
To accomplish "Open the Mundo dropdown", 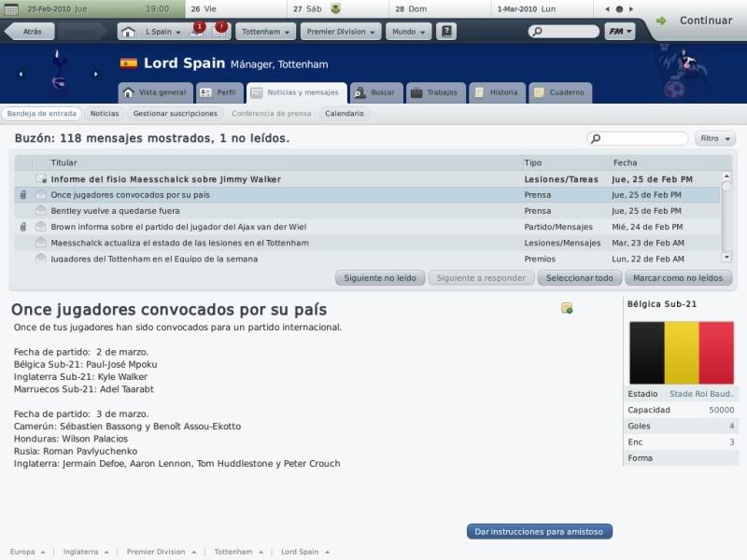I will (409, 32).
